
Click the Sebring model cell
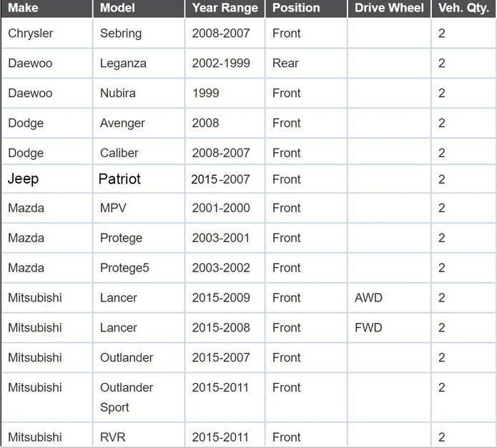139,34
